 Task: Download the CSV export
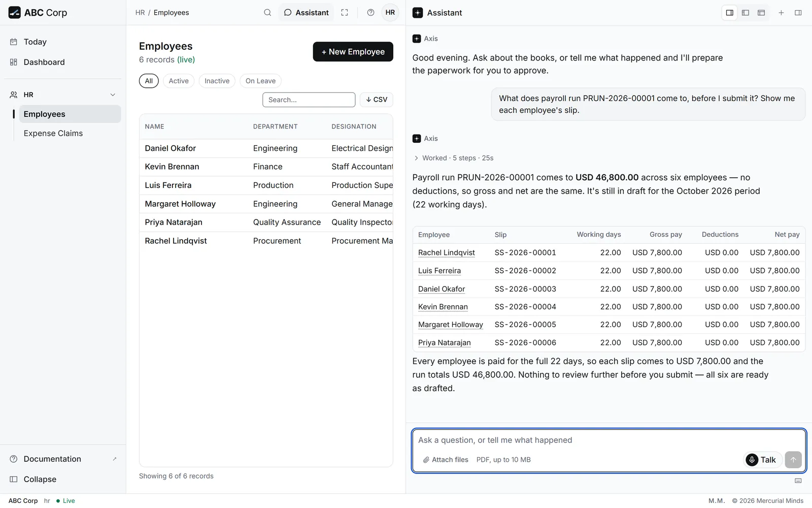click(377, 100)
